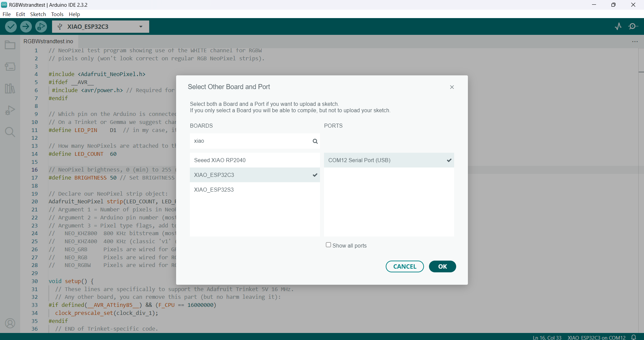Click the magnifier icon in boards search
This screenshot has height=340, width=644.
coord(315,141)
